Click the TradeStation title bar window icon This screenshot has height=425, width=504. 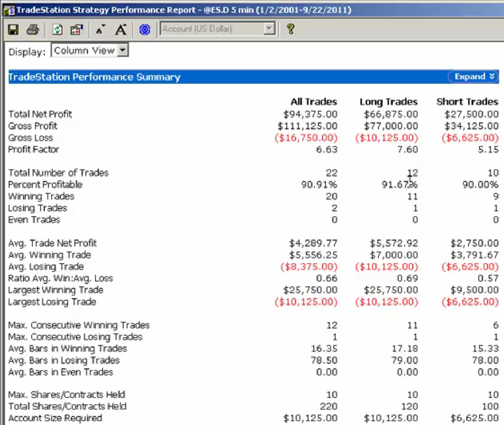[x=8, y=10]
